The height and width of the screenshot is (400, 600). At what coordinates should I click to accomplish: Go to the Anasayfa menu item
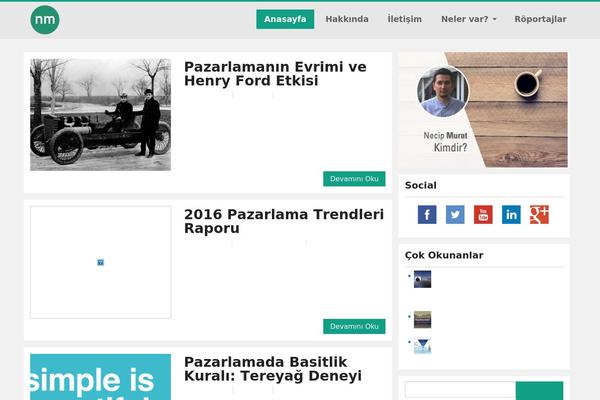tap(285, 19)
